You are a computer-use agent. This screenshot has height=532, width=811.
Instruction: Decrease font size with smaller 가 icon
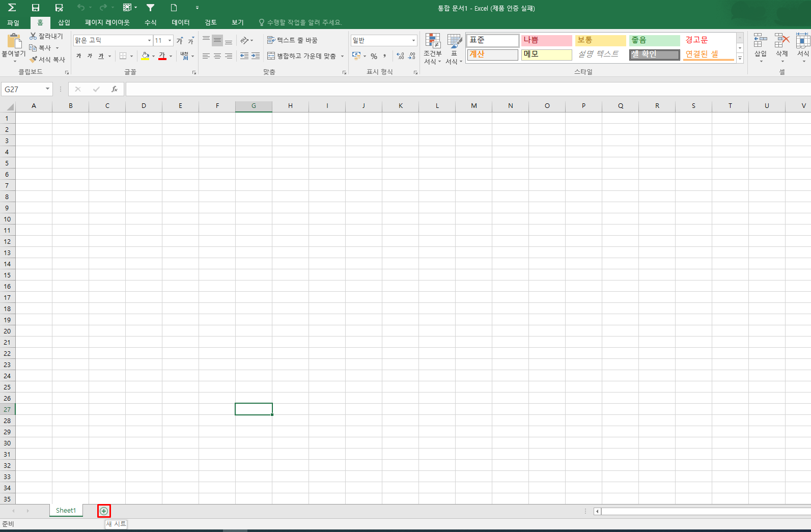191,40
